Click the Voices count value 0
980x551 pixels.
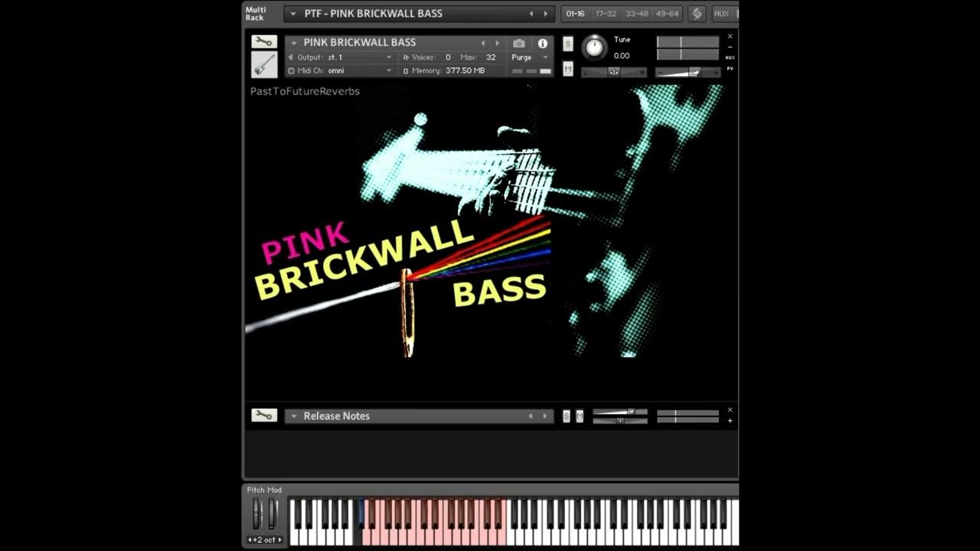click(448, 57)
